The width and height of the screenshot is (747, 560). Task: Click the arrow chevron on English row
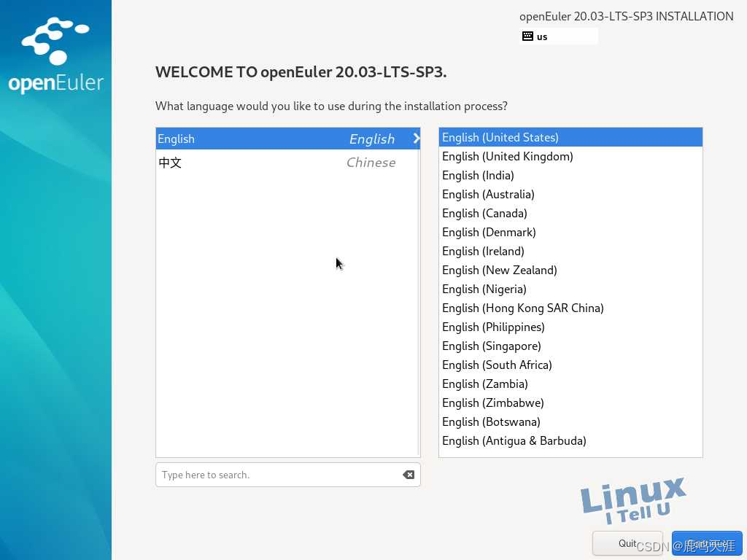click(417, 139)
